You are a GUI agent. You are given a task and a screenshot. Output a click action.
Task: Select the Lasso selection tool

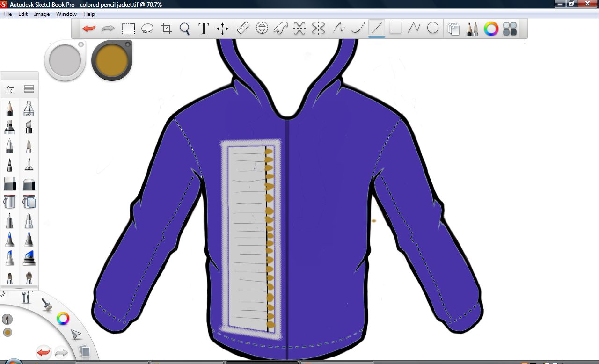point(147,29)
